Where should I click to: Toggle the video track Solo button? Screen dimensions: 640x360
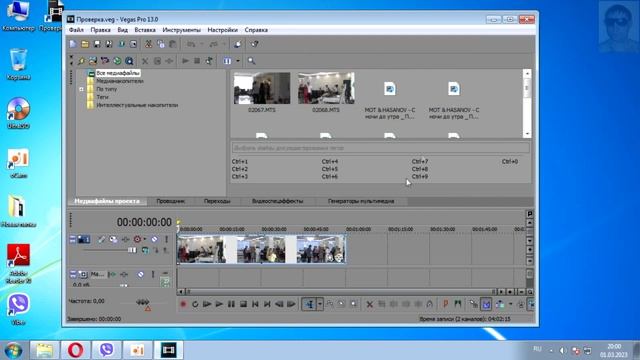[x=166, y=239]
